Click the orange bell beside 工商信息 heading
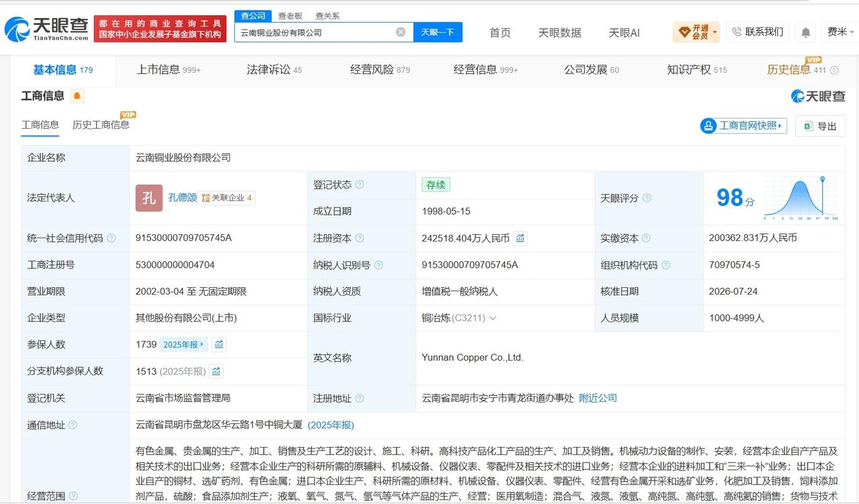The image size is (859, 504). tap(77, 96)
